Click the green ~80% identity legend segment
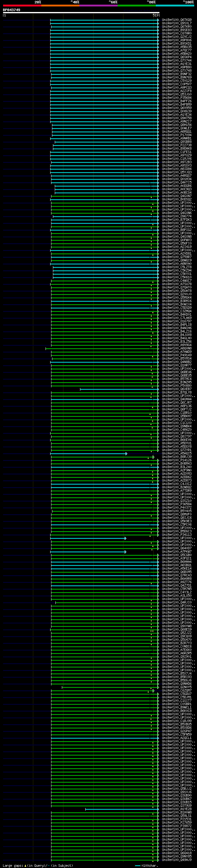The image size is (197, 868). click(x=137, y=6)
